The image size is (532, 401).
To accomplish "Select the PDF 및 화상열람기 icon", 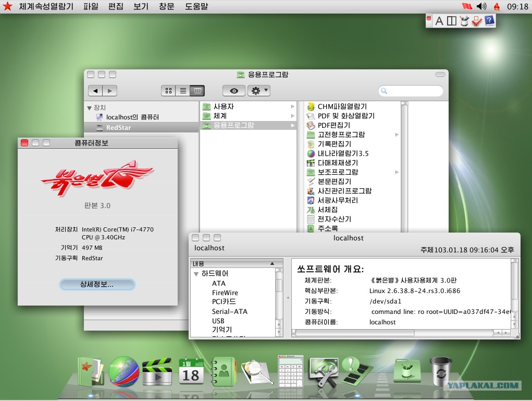I will click(x=311, y=116).
